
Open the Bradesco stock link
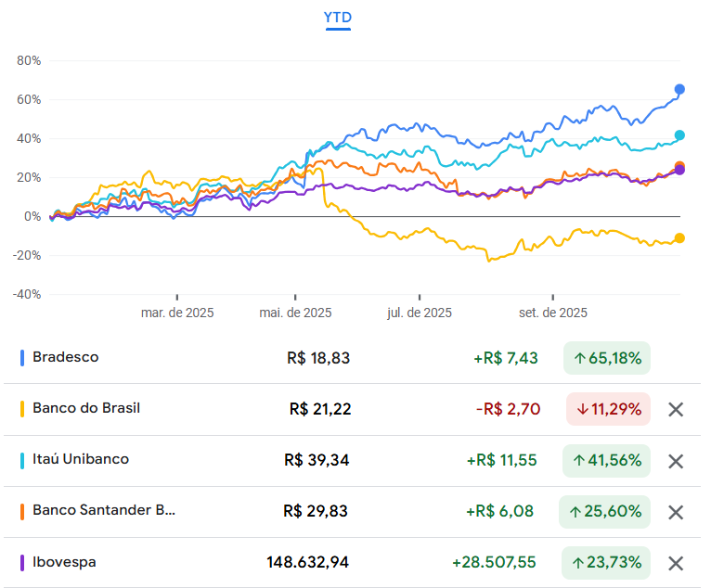pos(65,357)
